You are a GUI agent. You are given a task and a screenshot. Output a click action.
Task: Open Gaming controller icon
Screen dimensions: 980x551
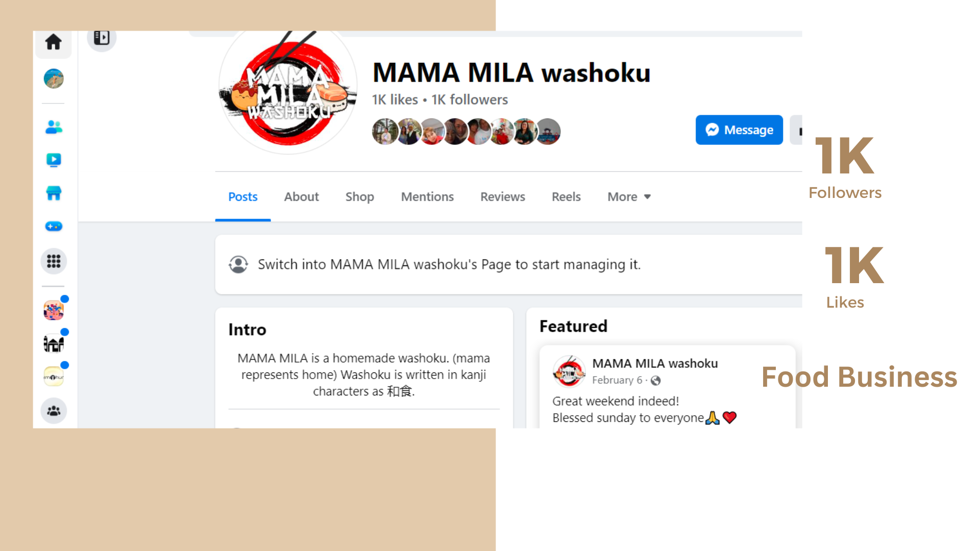pos(54,226)
